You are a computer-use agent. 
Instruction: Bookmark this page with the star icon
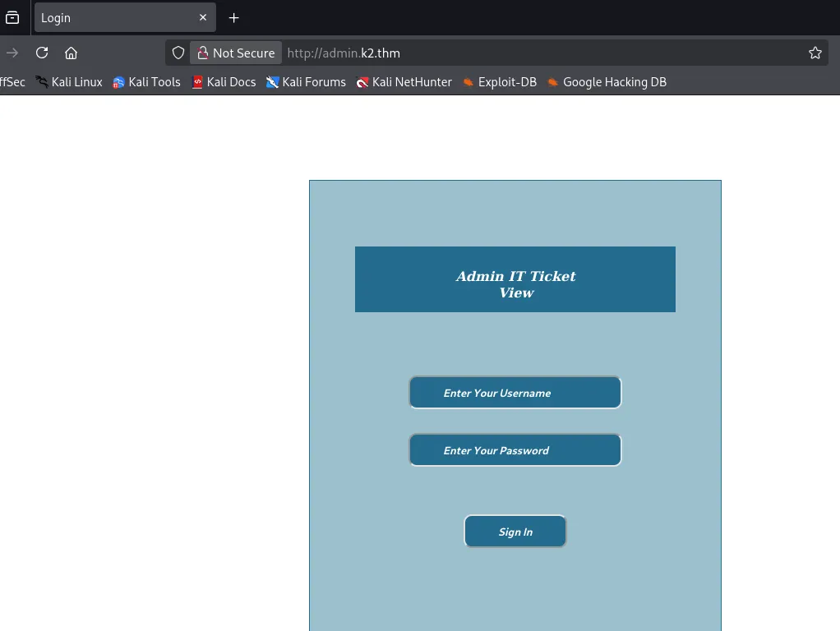click(815, 53)
